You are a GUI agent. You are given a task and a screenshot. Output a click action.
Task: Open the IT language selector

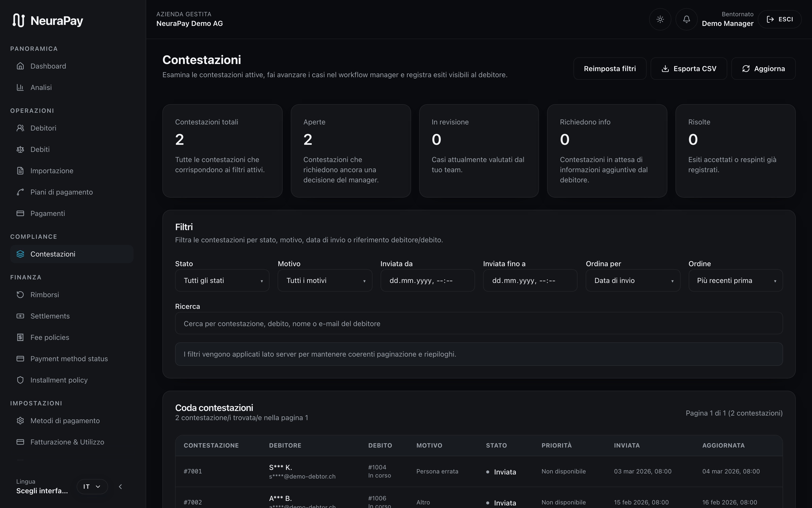[x=92, y=486]
